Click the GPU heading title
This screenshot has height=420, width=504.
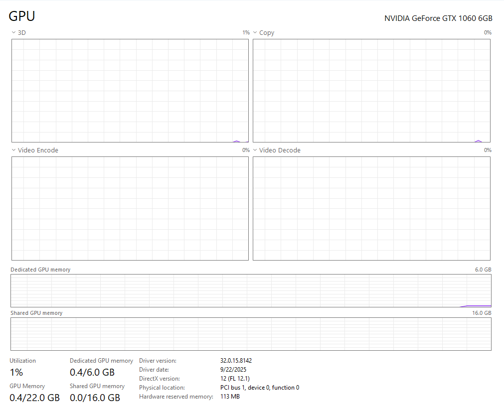(22, 16)
